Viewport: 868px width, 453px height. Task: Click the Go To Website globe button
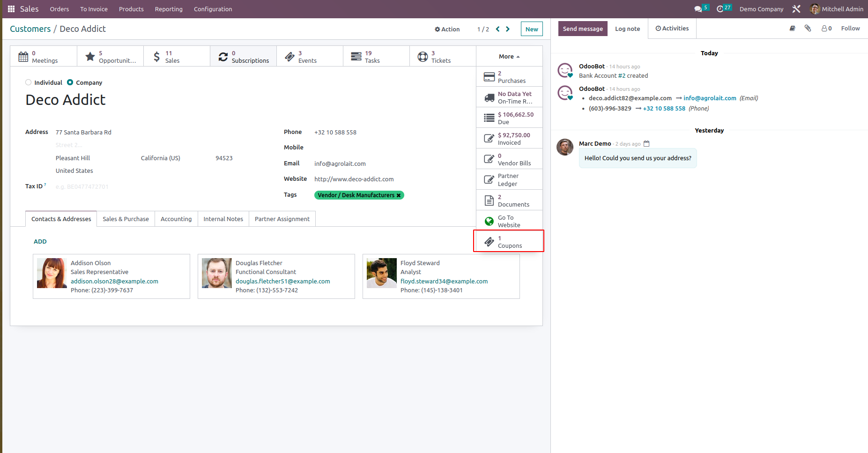click(509, 221)
